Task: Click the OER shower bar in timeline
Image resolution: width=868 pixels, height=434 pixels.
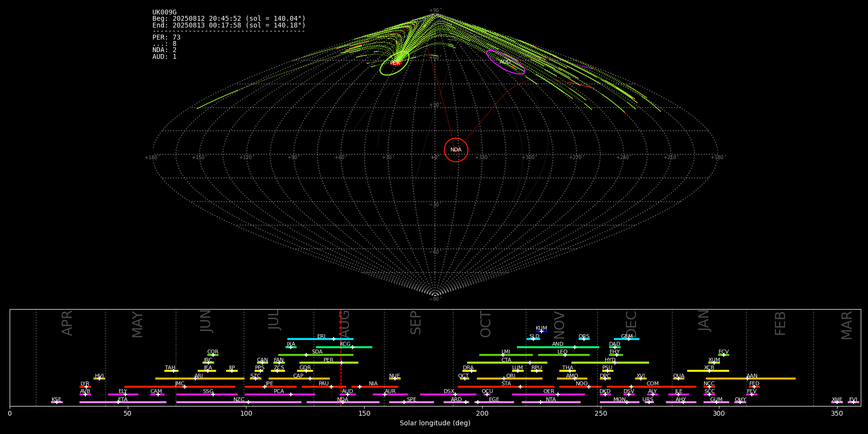Action: click(x=548, y=394)
